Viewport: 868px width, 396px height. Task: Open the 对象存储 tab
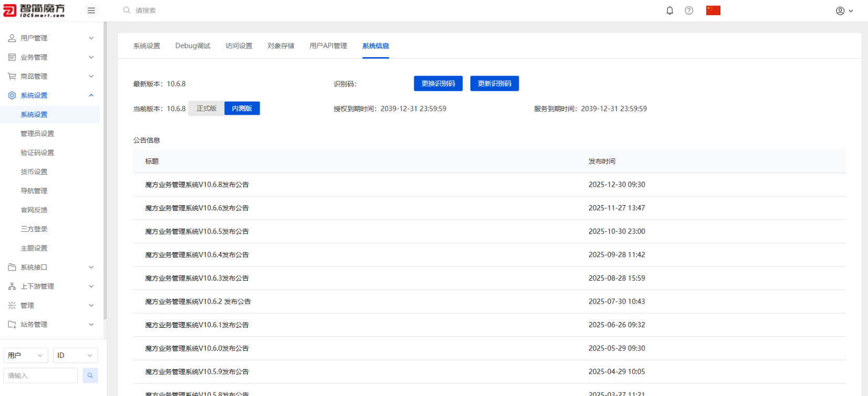[x=281, y=46]
